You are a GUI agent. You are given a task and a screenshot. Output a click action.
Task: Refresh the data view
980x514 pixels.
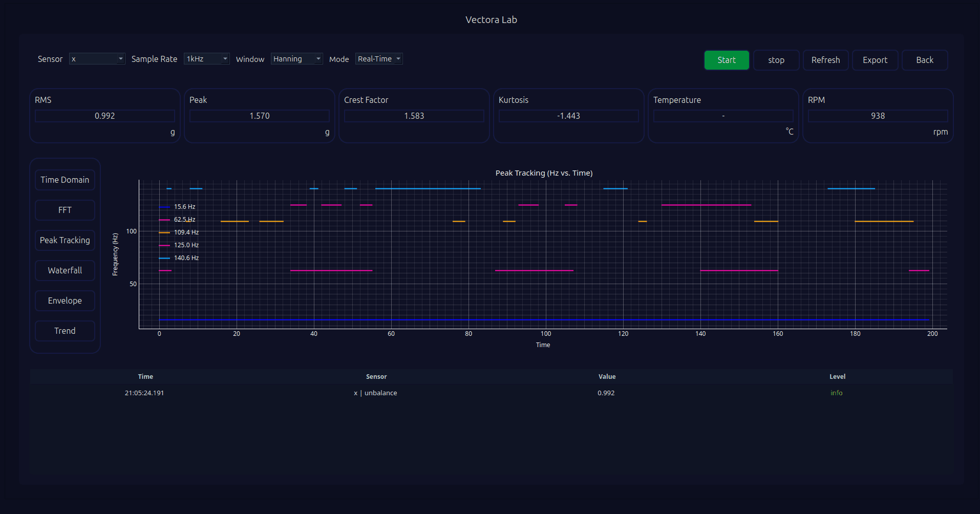(825, 60)
